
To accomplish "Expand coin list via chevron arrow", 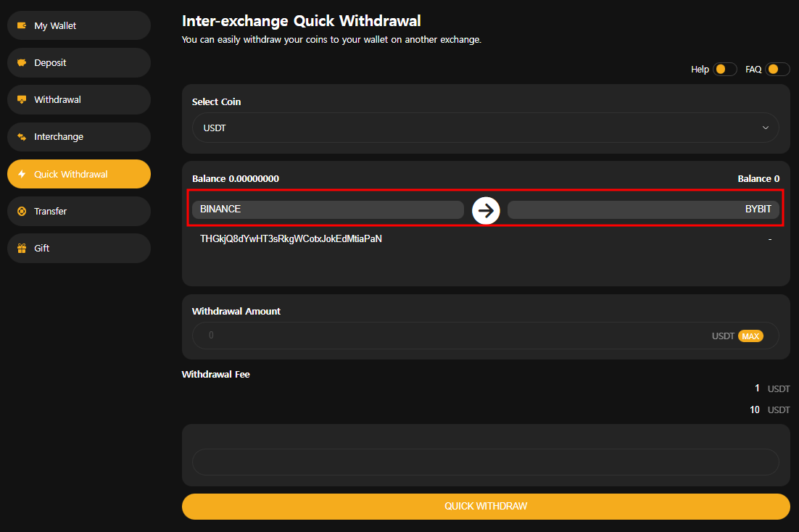I will pyautogui.click(x=765, y=128).
